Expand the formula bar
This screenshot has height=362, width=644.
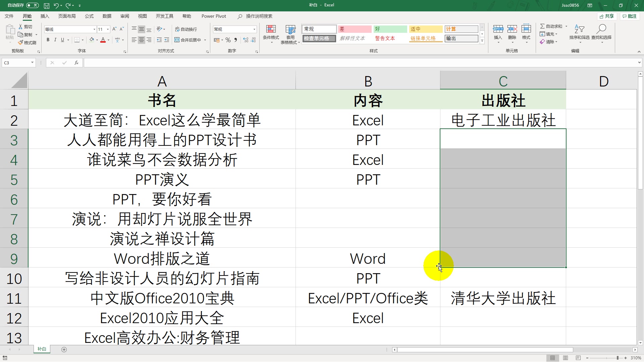(x=639, y=63)
